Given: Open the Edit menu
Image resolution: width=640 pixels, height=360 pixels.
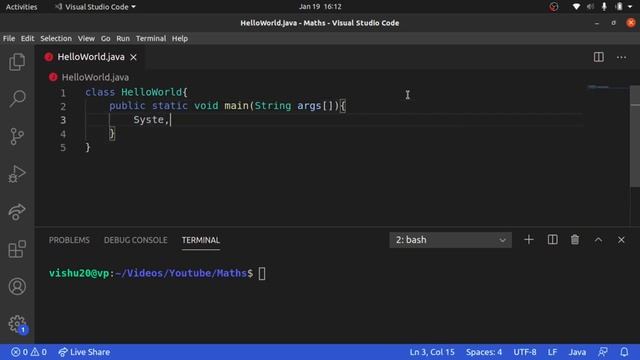Looking at the screenshot, I should [27, 38].
